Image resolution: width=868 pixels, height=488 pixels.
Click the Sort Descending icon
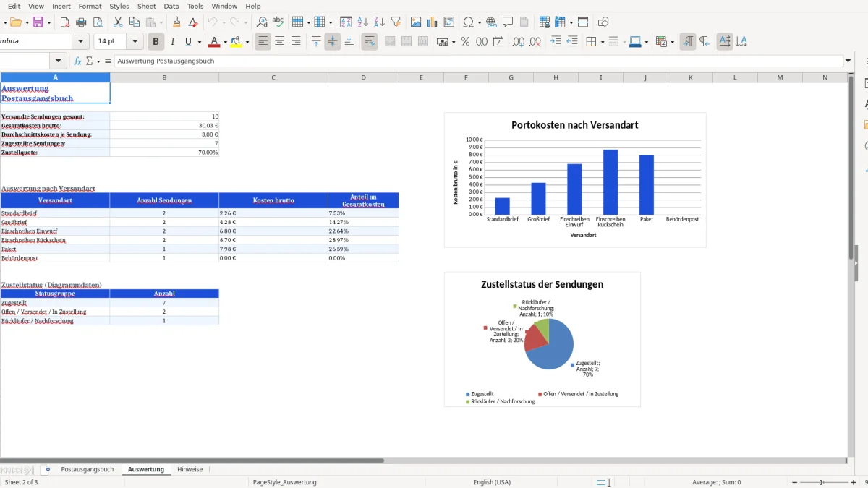coord(379,22)
